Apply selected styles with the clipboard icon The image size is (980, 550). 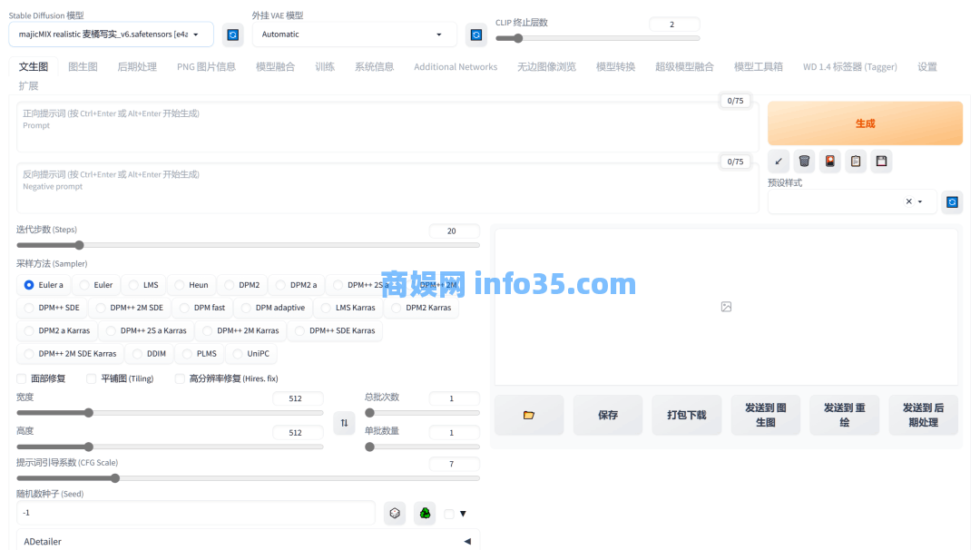[856, 162]
